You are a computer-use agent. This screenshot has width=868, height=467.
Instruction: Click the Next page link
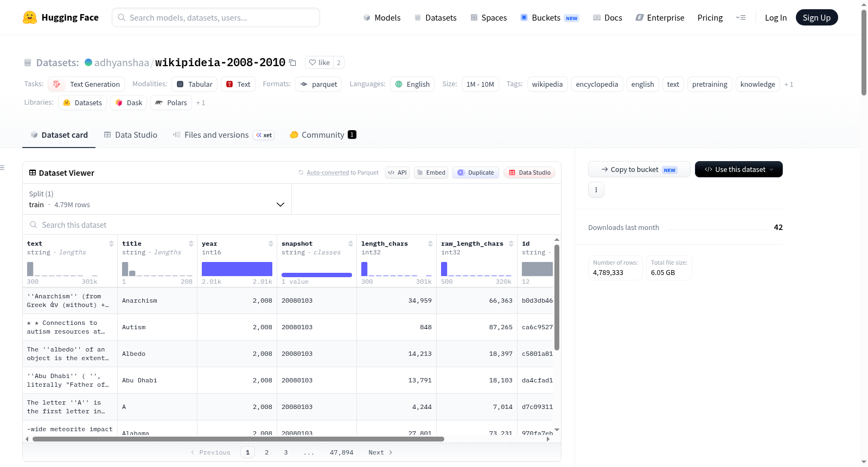pyautogui.click(x=380, y=452)
